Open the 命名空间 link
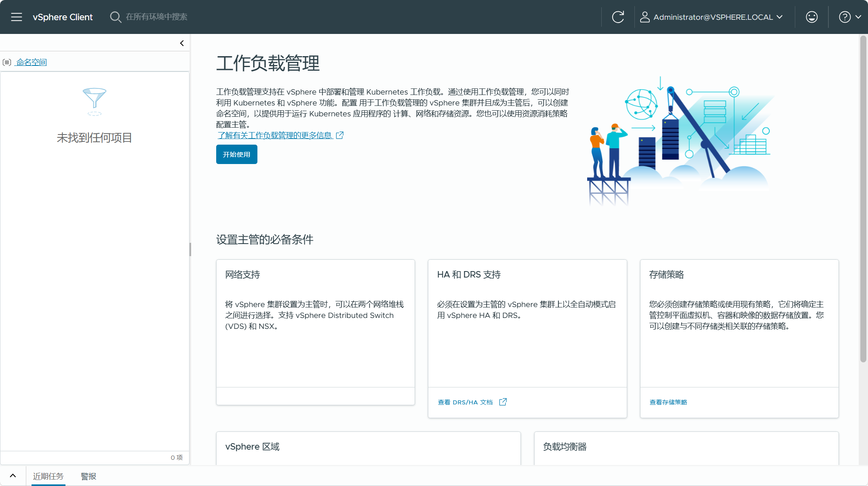The width and height of the screenshot is (868, 486). [x=32, y=62]
